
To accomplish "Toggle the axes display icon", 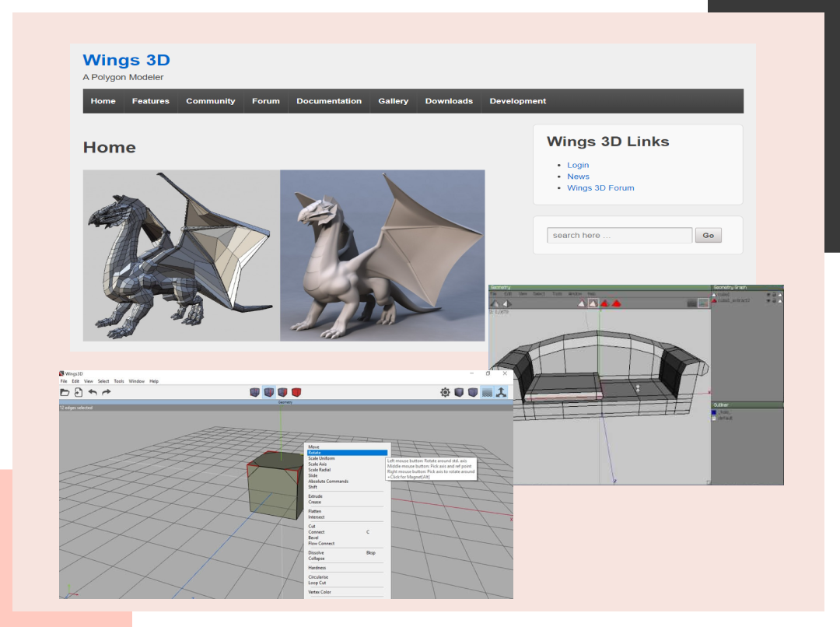I will (x=501, y=392).
